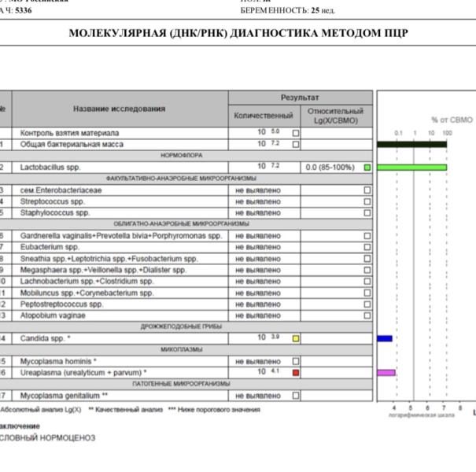476x472 pixels.
Task: Check the box in сем.Enterobacteriaceae row
Action: pos(367,190)
